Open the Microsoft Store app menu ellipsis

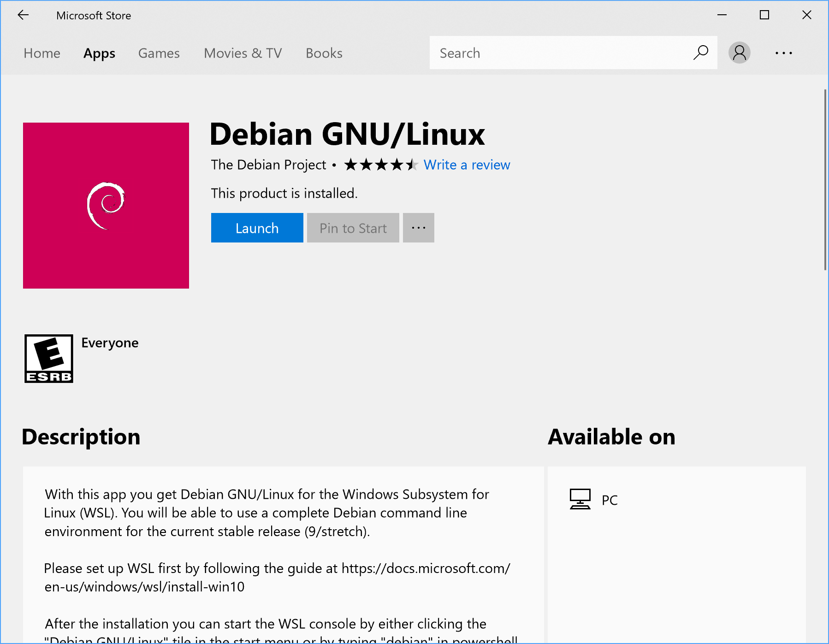coord(784,53)
